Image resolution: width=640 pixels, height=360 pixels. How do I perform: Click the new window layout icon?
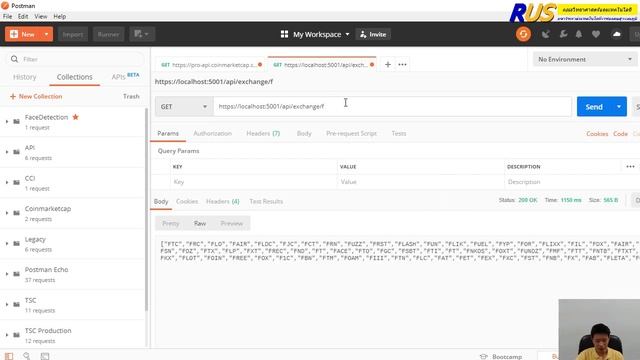point(142,34)
